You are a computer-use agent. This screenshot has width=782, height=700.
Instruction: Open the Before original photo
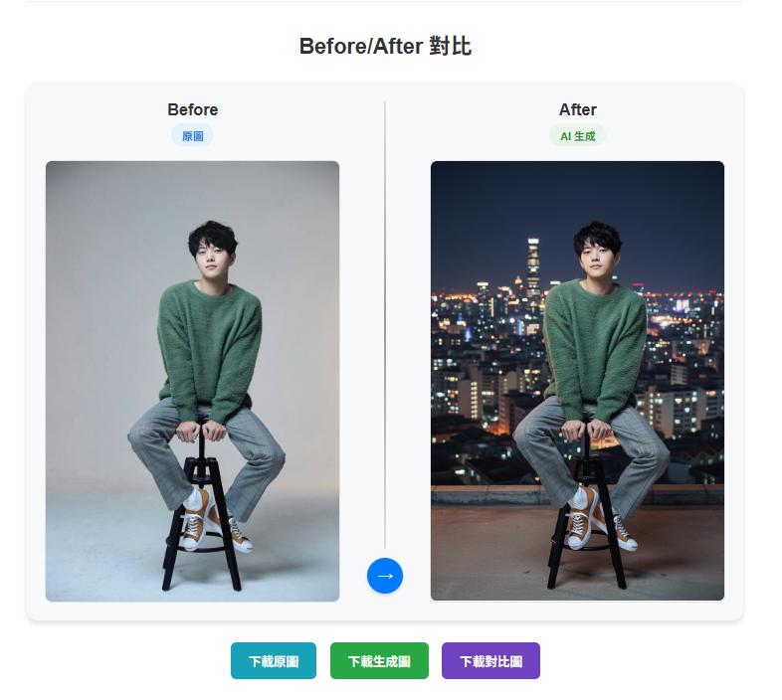click(192, 381)
